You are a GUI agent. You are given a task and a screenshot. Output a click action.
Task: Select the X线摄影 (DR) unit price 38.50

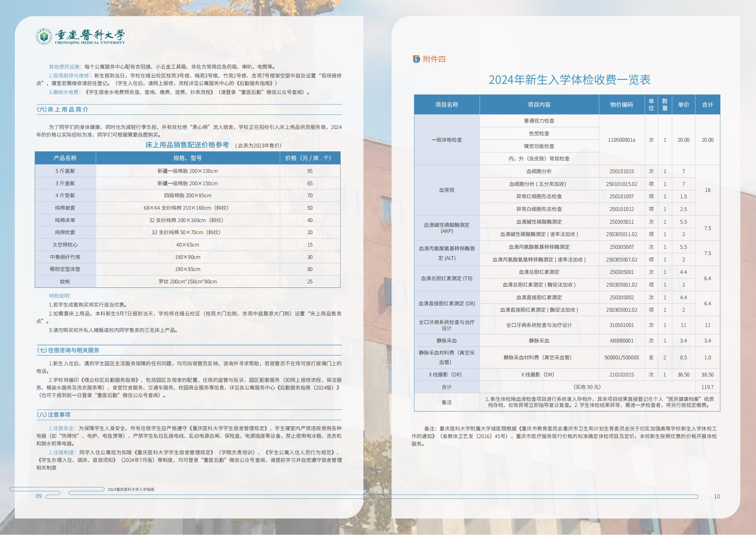(x=683, y=375)
